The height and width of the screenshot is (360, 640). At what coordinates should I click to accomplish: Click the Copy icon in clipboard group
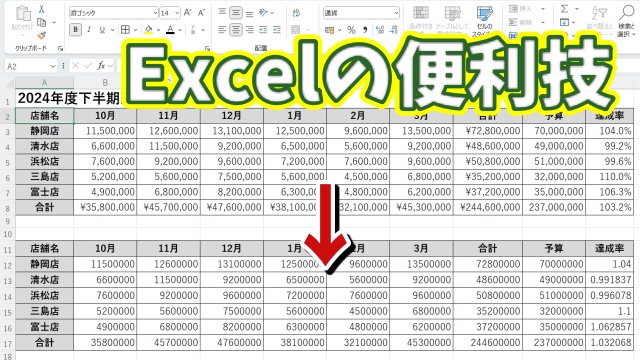tap(41, 22)
